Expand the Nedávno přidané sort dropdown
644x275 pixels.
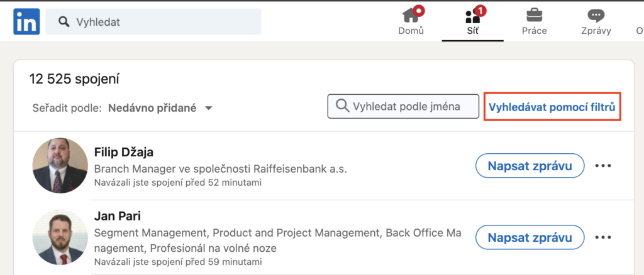(x=160, y=108)
